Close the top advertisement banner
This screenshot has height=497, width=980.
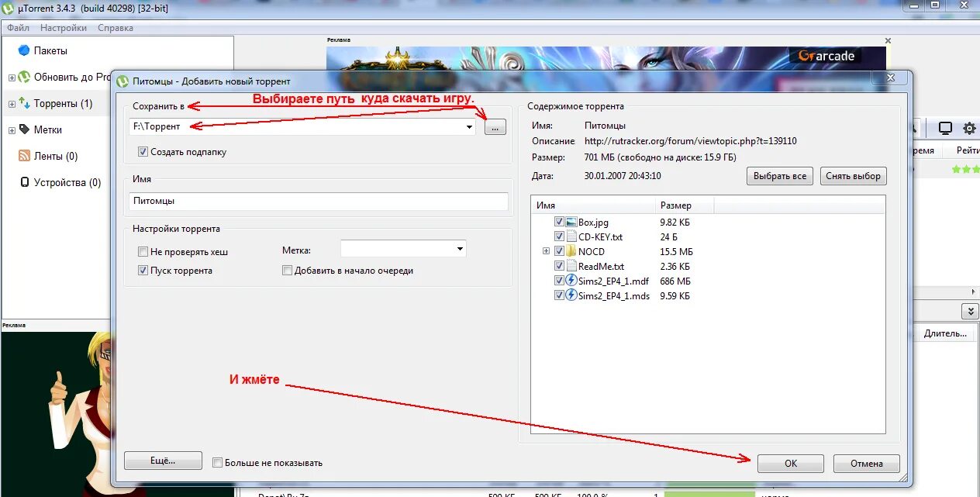[888, 40]
